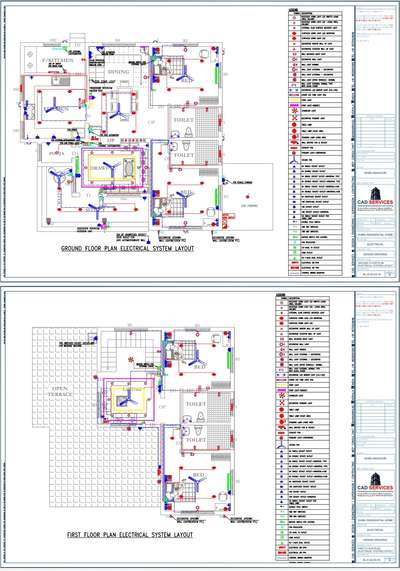The height and width of the screenshot is (571, 400).
Task: Click red X symbol in ground floor legend
Action: click(293, 118)
